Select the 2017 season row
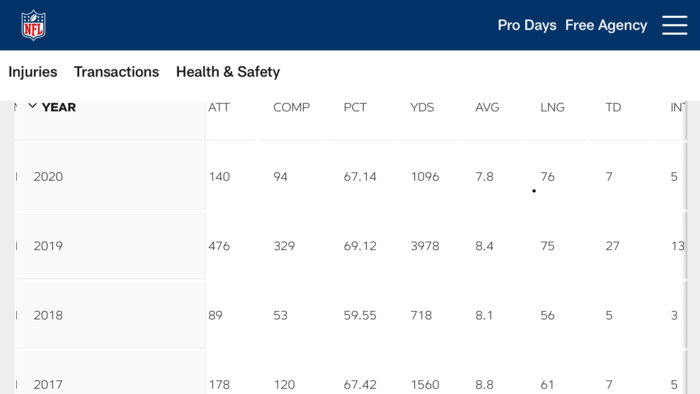The width and height of the screenshot is (700, 394). tap(350, 373)
